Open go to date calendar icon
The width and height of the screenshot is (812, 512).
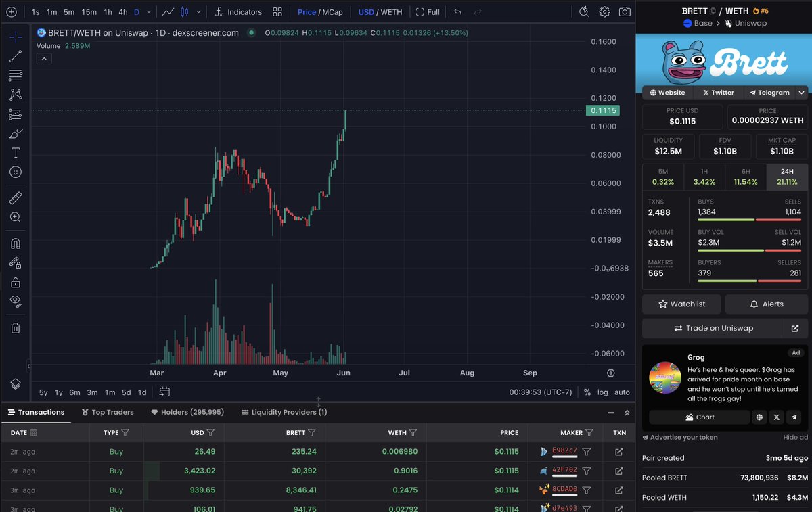coord(164,392)
